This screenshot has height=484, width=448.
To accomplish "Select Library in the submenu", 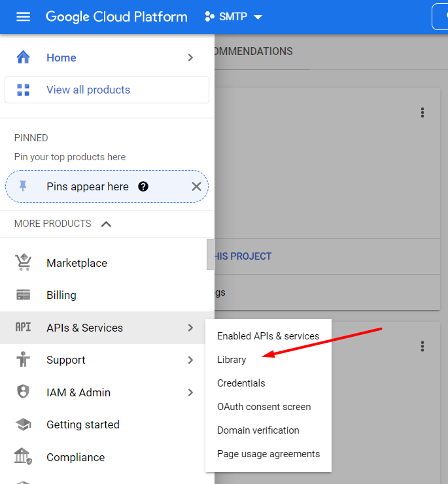I will (x=268, y=360).
